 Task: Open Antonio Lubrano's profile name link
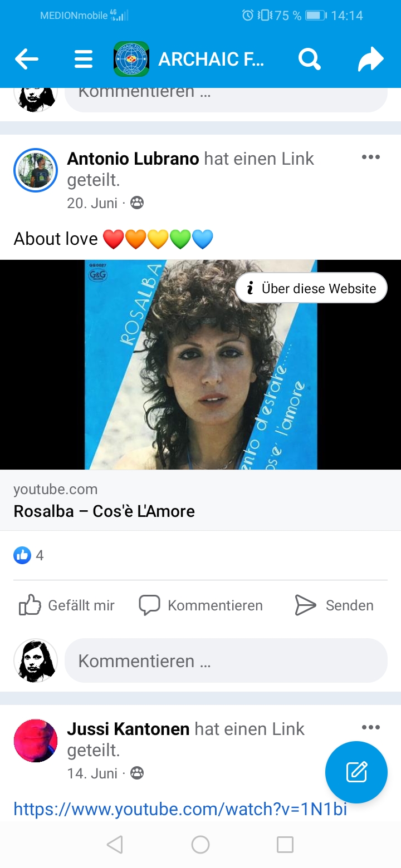click(x=133, y=159)
